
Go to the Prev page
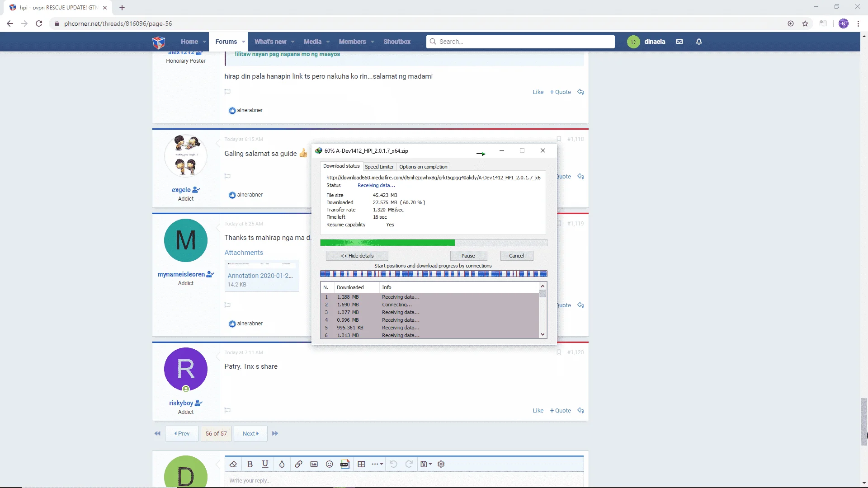(x=182, y=433)
